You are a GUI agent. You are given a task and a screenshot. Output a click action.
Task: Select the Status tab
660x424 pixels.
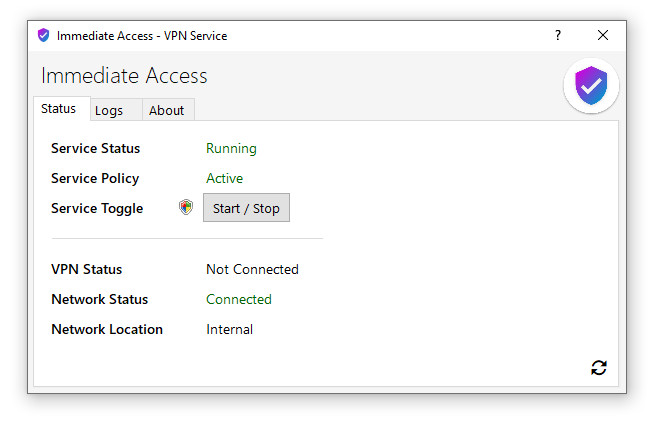click(58, 109)
